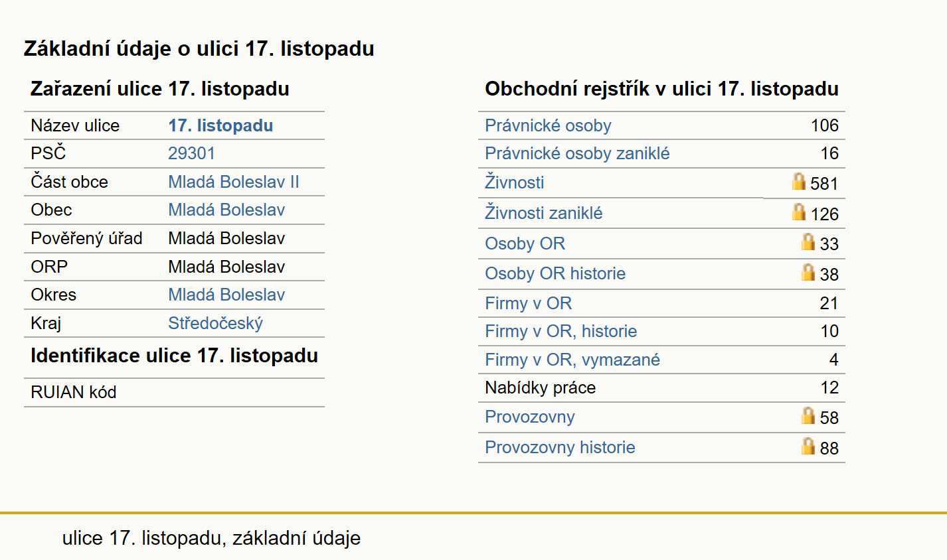Screen dimensions: 947x560
Task: Click the Mladá Boleslav link in the Okres row
Action: tap(226, 295)
